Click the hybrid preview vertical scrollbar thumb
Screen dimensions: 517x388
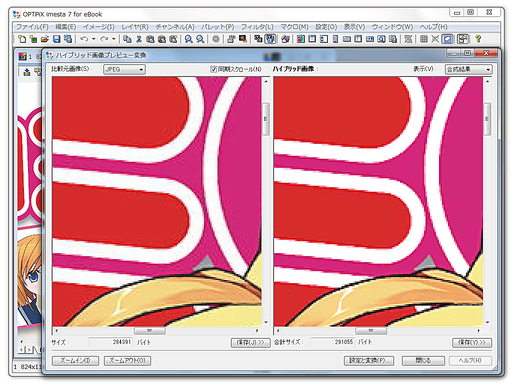point(487,119)
